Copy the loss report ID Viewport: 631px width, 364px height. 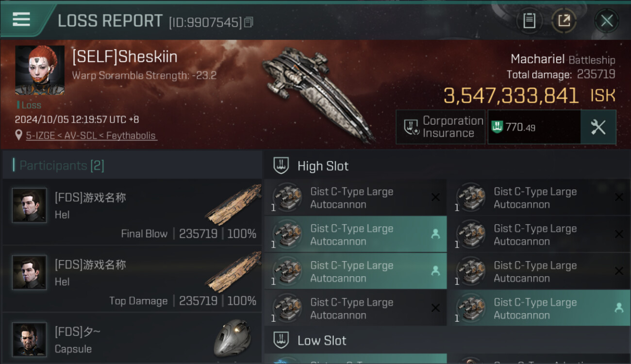[x=249, y=22]
